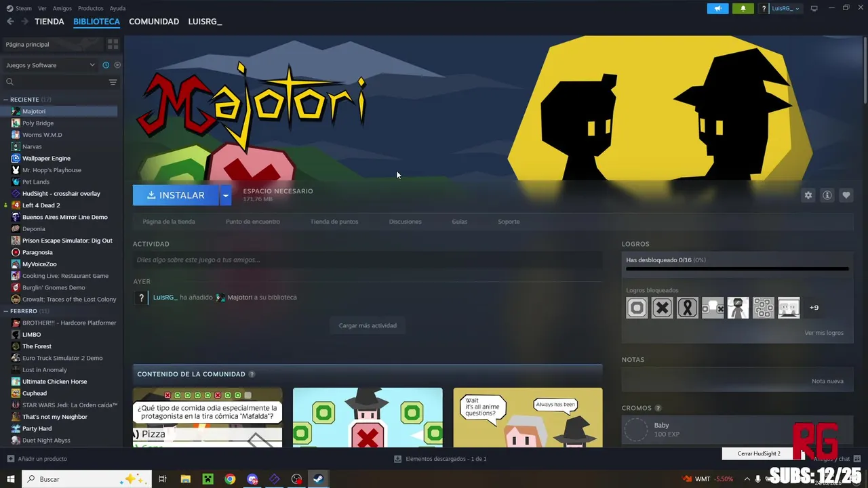Open the green notifications bell
The width and height of the screenshot is (868, 488).
coord(743,9)
